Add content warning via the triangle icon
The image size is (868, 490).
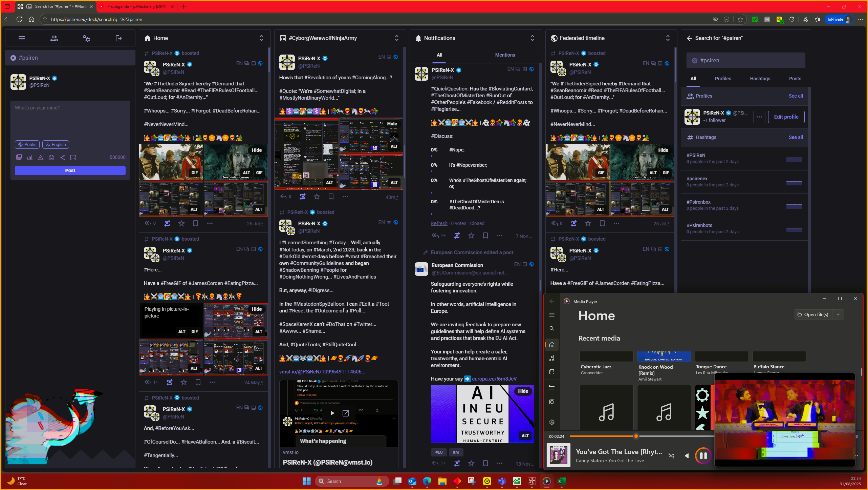tap(41, 158)
